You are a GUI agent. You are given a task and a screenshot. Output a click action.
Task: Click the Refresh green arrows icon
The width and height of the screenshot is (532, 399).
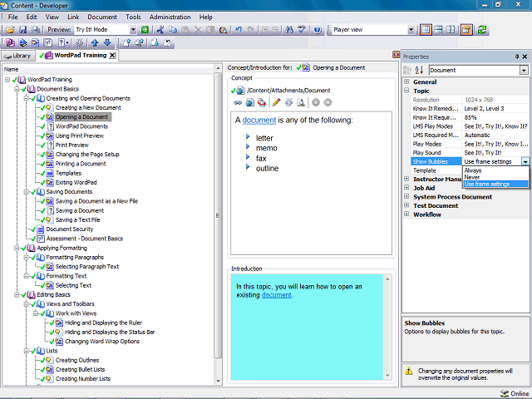click(x=482, y=30)
